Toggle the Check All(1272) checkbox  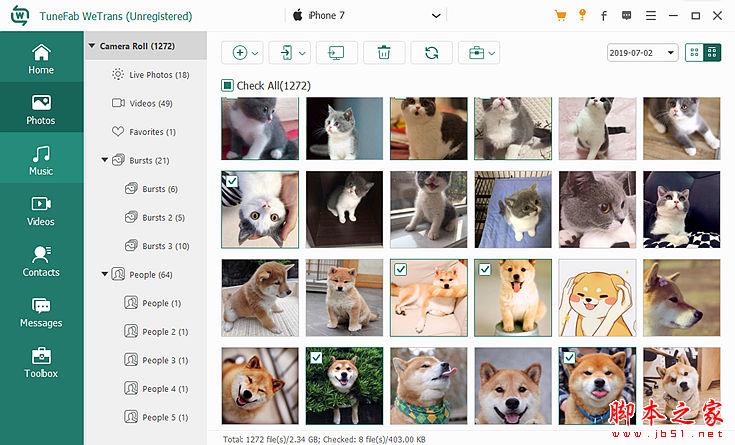pos(227,85)
